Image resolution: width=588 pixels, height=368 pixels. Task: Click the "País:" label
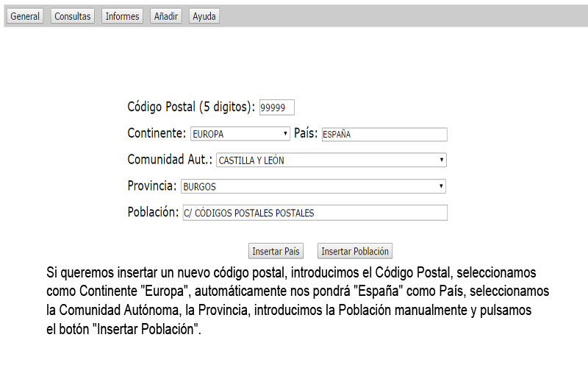[x=306, y=133]
